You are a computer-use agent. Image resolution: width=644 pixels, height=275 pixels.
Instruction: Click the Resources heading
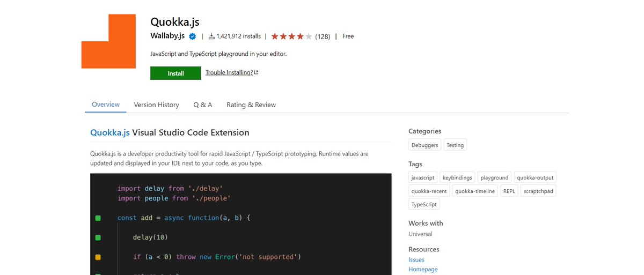pyautogui.click(x=424, y=249)
